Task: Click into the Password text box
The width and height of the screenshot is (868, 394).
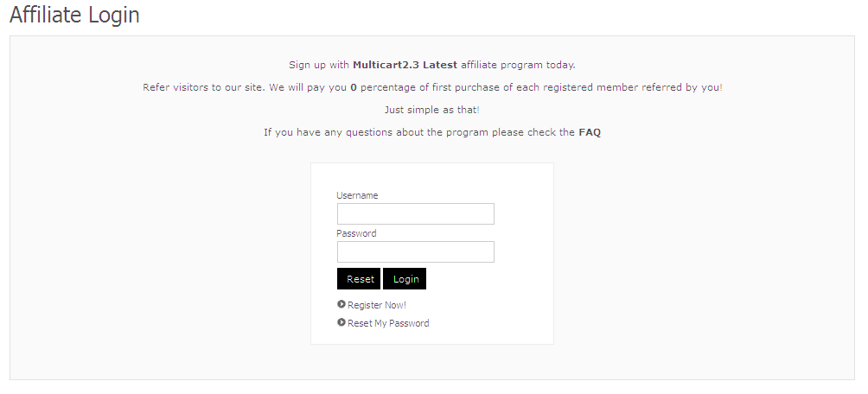Action: [415, 251]
